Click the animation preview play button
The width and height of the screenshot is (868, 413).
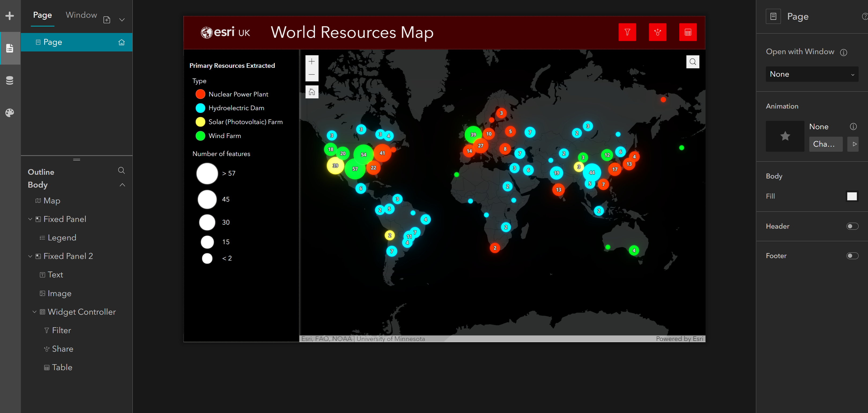854,144
